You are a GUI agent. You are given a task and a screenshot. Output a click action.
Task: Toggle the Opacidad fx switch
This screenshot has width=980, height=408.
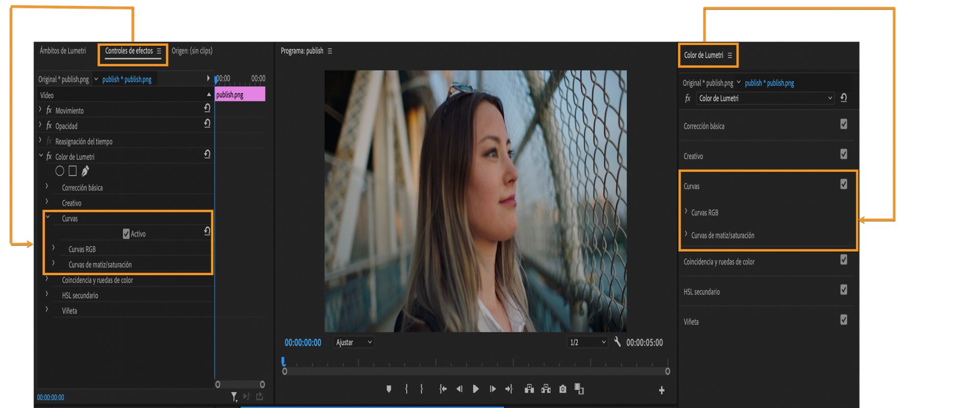[x=49, y=126]
